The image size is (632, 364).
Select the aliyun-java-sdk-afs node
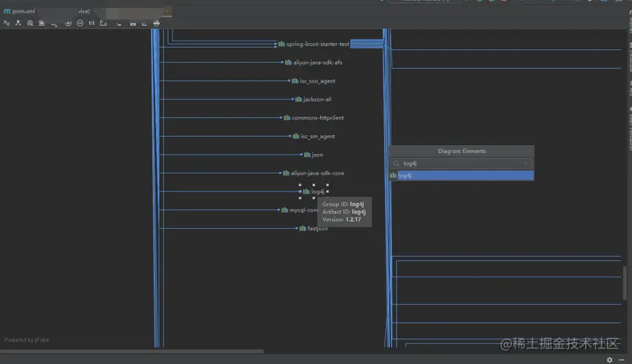coord(313,62)
